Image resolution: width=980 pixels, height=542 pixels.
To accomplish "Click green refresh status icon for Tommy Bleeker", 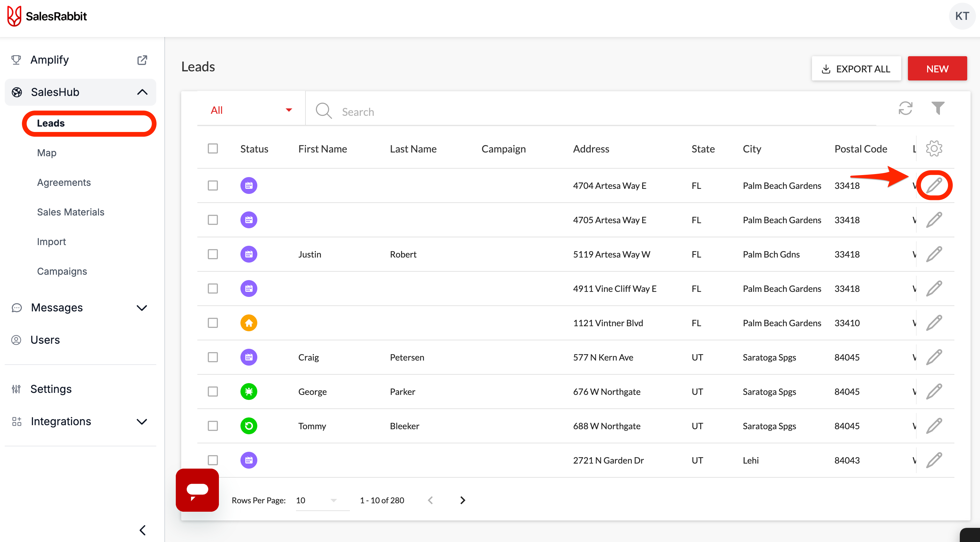I will click(249, 426).
